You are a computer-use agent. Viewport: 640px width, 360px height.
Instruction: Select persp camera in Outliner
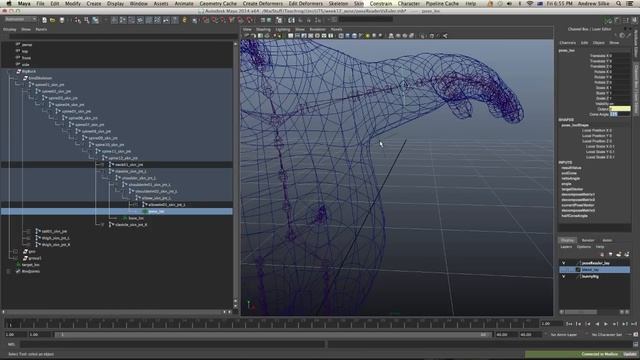click(27, 44)
